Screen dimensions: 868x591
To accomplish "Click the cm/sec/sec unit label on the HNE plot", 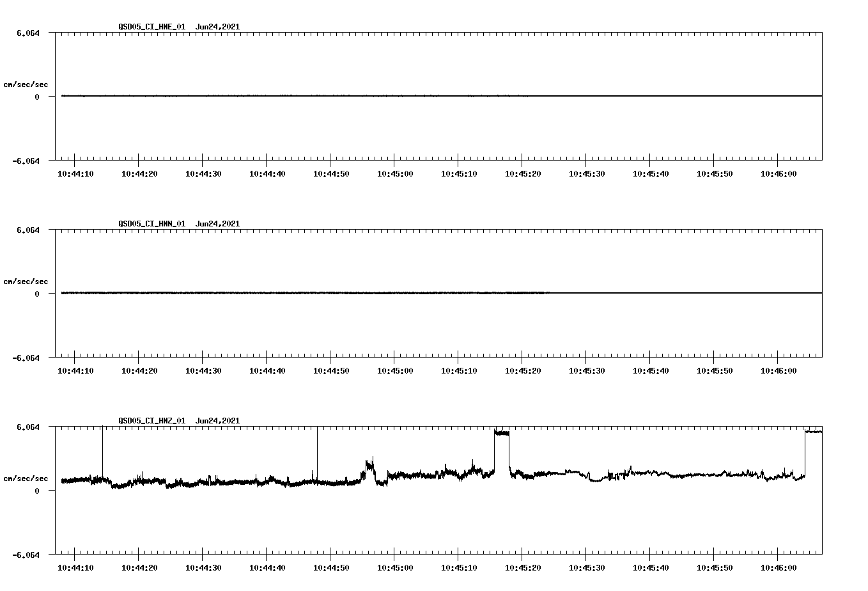I will click(x=26, y=84).
